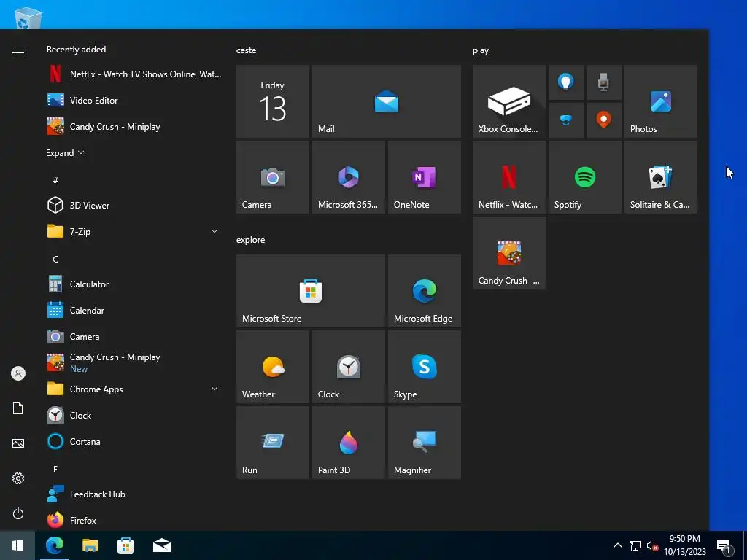Open the Magnifier tile
The height and width of the screenshot is (560, 747).
pyautogui.click(x=425, y=443)
